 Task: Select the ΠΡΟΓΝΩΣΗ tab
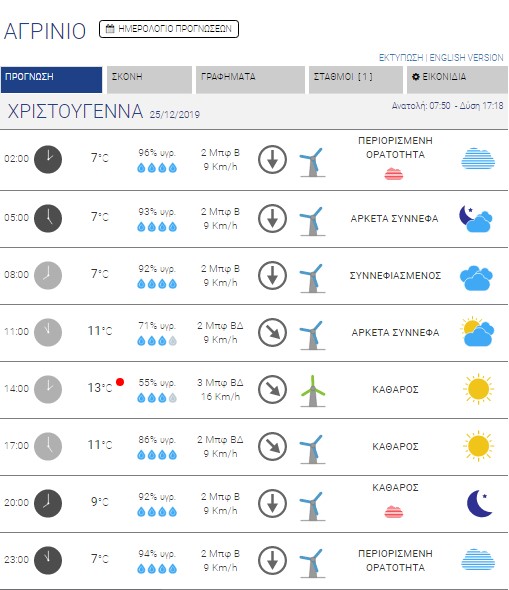click(52, 80)
